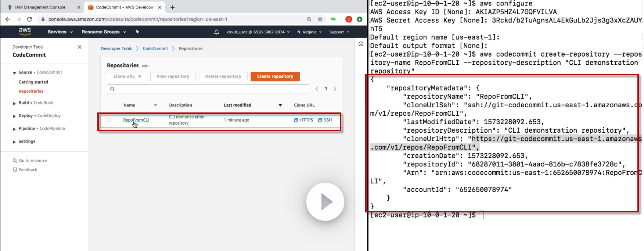644x251 pixels.
Task: Click the View repository button
Action: [173, 76]
